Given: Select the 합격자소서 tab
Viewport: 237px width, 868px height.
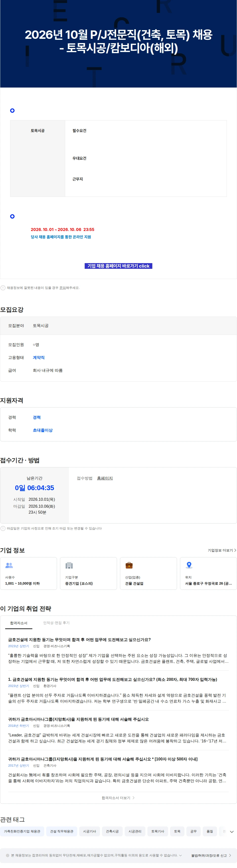Looking at the screenshot, I should (x=19, y=623).
